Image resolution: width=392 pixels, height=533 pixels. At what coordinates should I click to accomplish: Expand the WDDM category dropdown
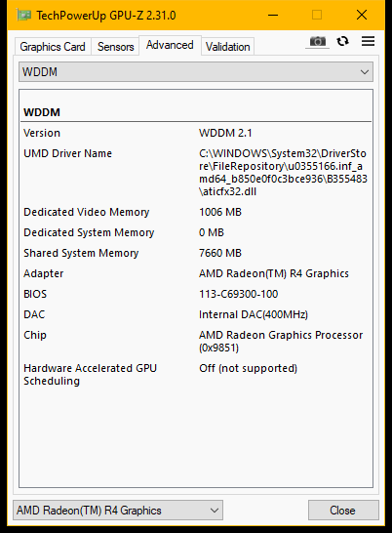pos(196,71)
